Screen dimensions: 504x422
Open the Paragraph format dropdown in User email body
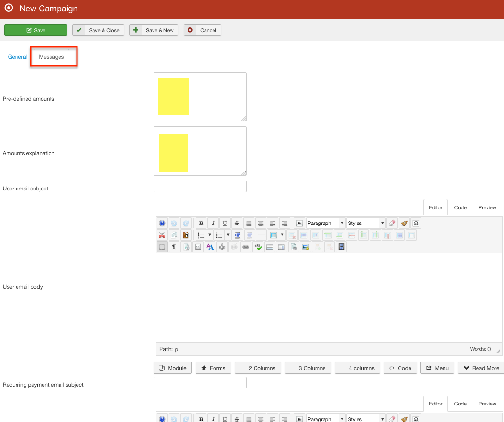click(x=325, y=224)
